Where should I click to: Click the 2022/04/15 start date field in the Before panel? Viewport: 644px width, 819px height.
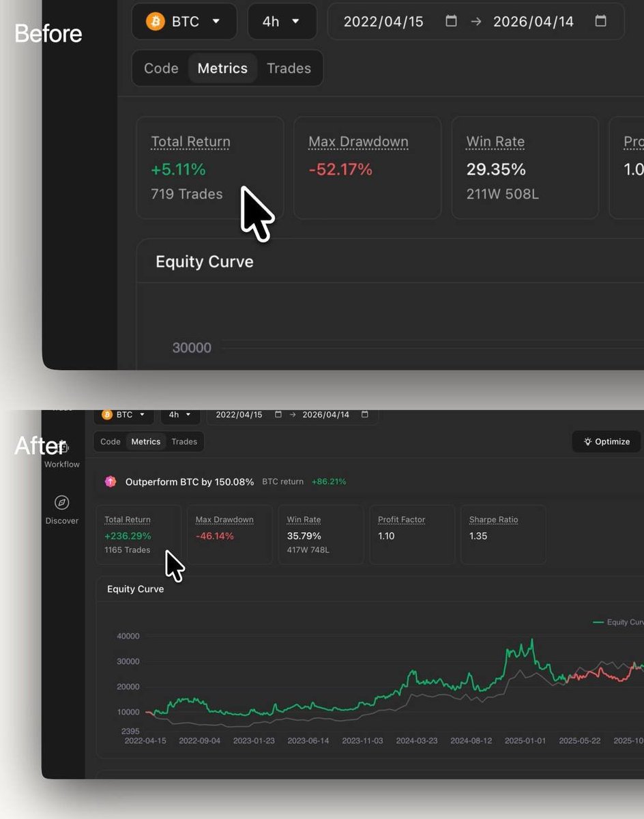click(383, 21)
